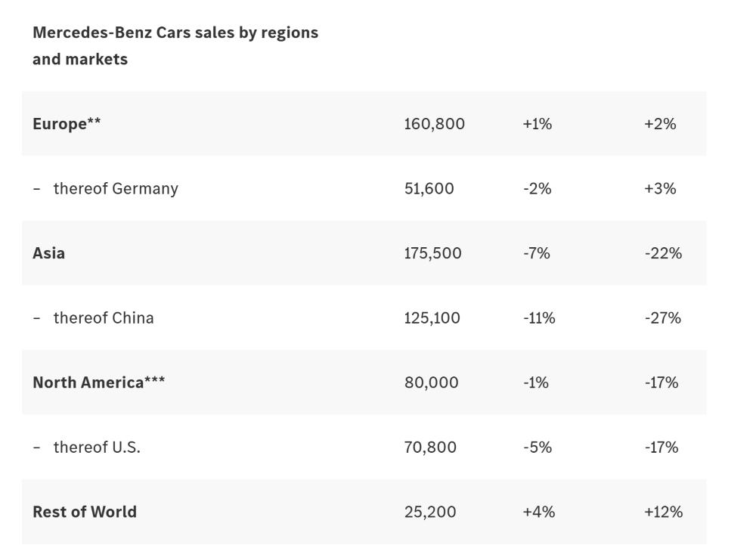The height and width of the screenshot is (545, 756).
Task: Click Asia sales figure 175,500
Action: point(432,253)
